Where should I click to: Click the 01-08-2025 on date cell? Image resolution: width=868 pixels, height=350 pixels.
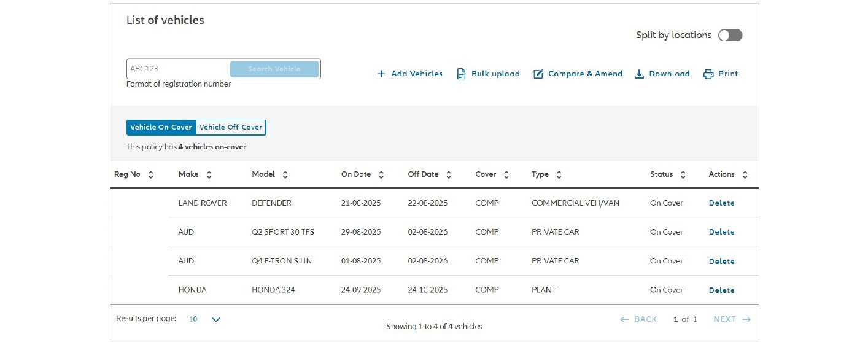tap(361, 261)
